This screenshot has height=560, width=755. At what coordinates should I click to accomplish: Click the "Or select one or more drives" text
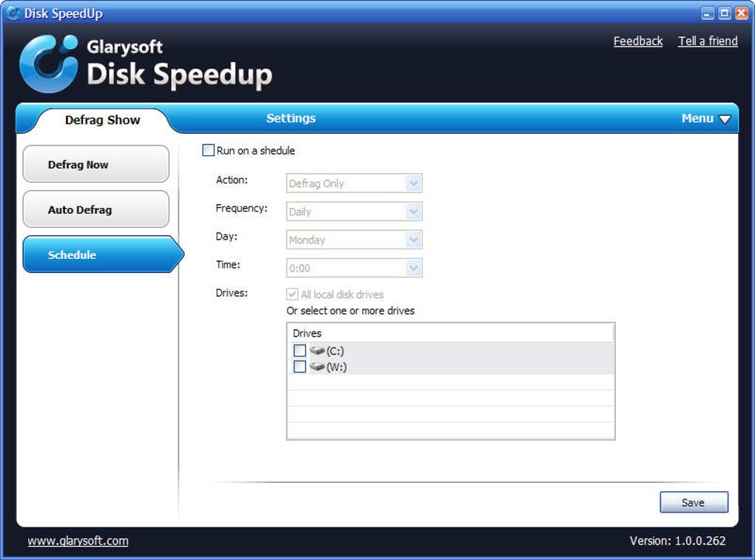(x=351, y=311)
